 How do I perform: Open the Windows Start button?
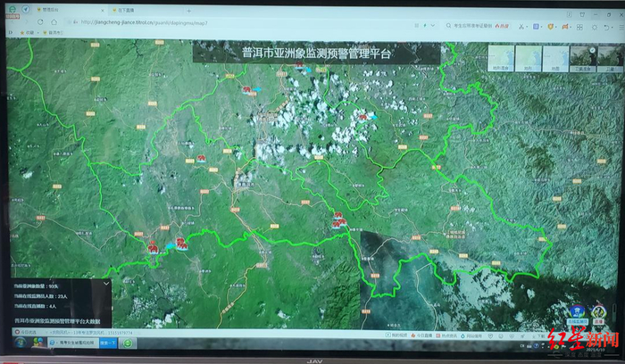(x=20, y=343)
